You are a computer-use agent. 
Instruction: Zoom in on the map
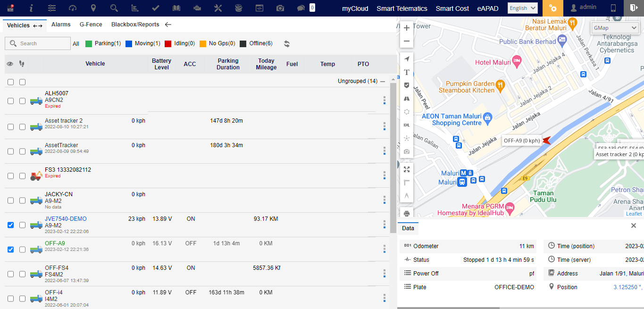[x=407, y=28]
